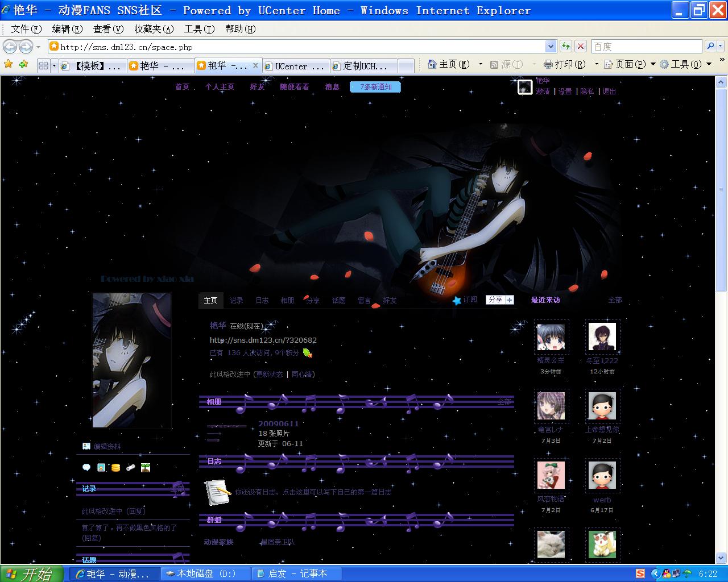
Task: Click the 打印 print toolbar icon
Action: (548, 64)
